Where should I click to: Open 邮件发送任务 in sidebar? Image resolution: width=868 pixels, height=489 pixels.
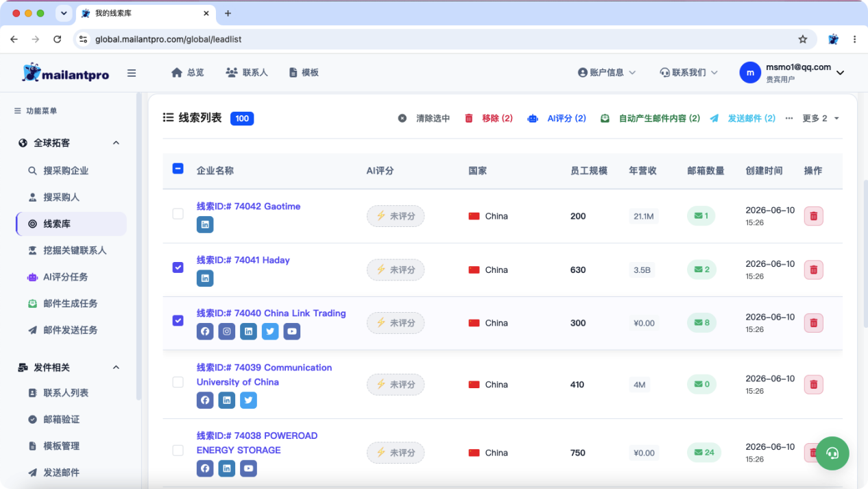click(x=71, y=330)
